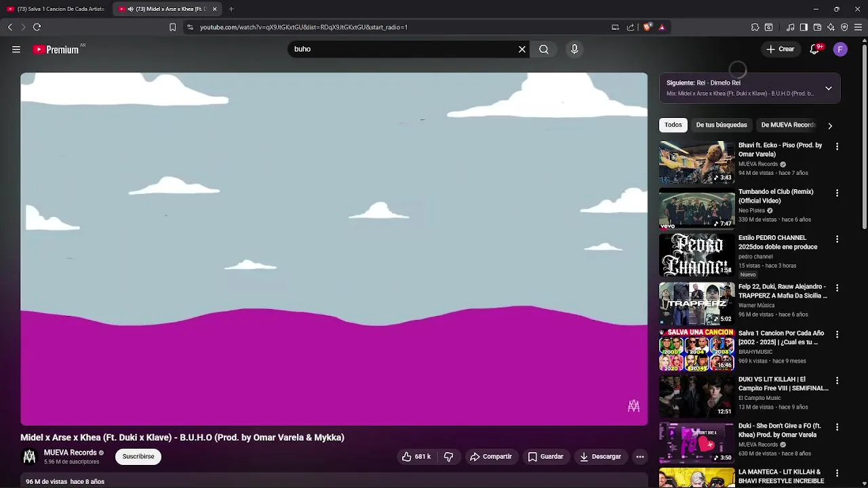Open the Leo AI sparkle icon
This screenshot has width=868, height=488.
[831, 27]
